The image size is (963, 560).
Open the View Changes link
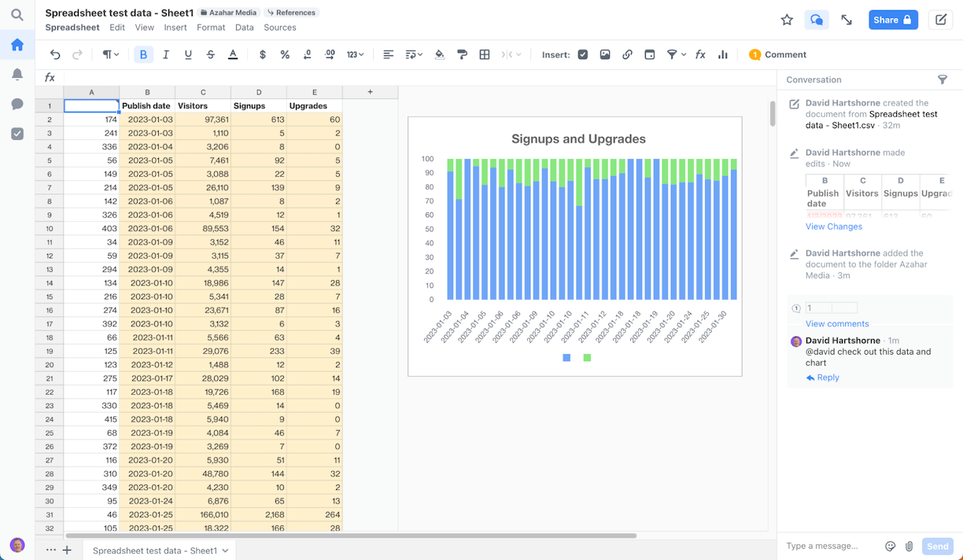point(834,227)
